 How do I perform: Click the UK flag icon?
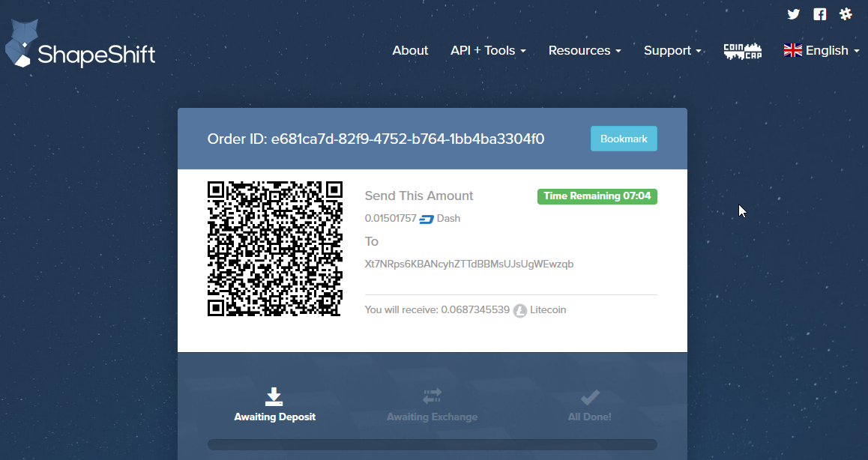point(793,50)
